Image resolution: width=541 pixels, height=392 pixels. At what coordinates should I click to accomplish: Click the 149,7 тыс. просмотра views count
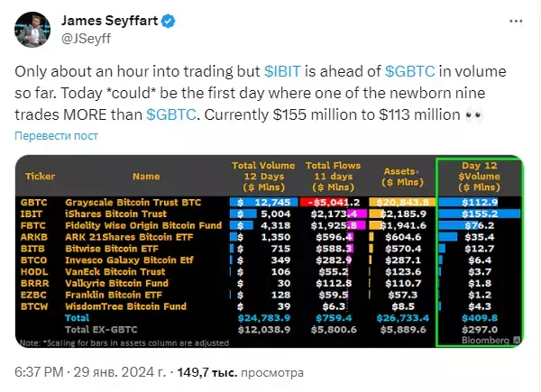click(241, 372)
